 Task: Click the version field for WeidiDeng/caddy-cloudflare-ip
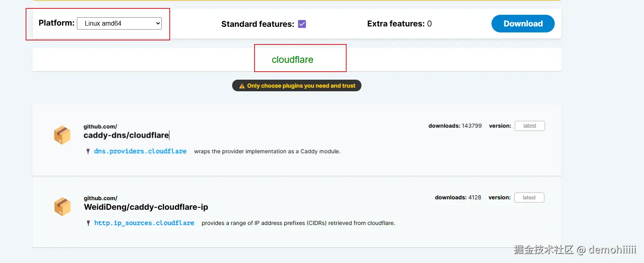[529, 197]
